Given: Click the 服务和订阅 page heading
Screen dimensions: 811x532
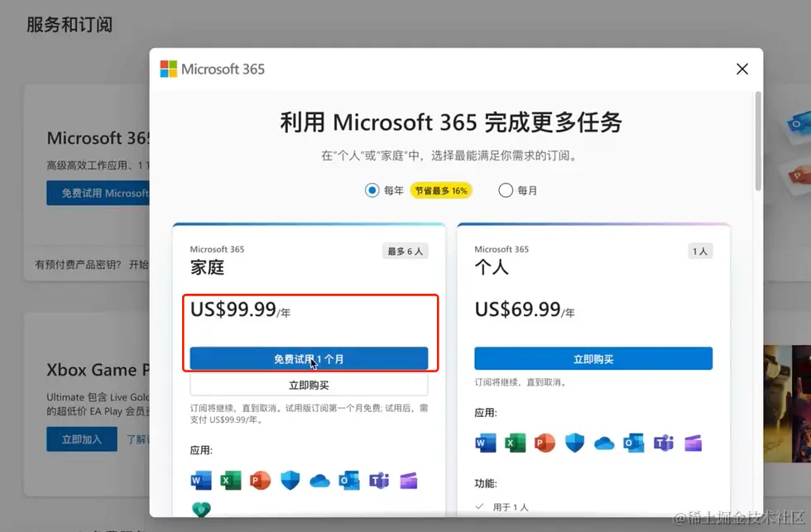Looking at the screenshot, I should [70, 24].
